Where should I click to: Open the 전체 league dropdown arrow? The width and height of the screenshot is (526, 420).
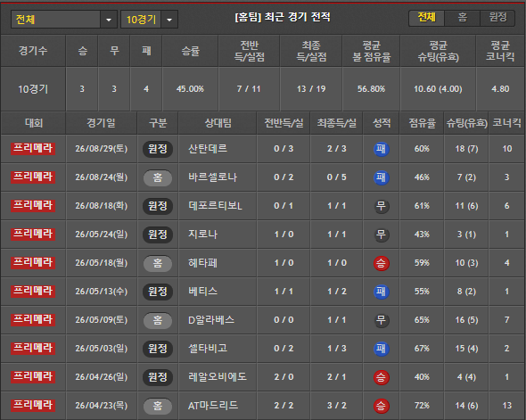[x=109, y=20]
